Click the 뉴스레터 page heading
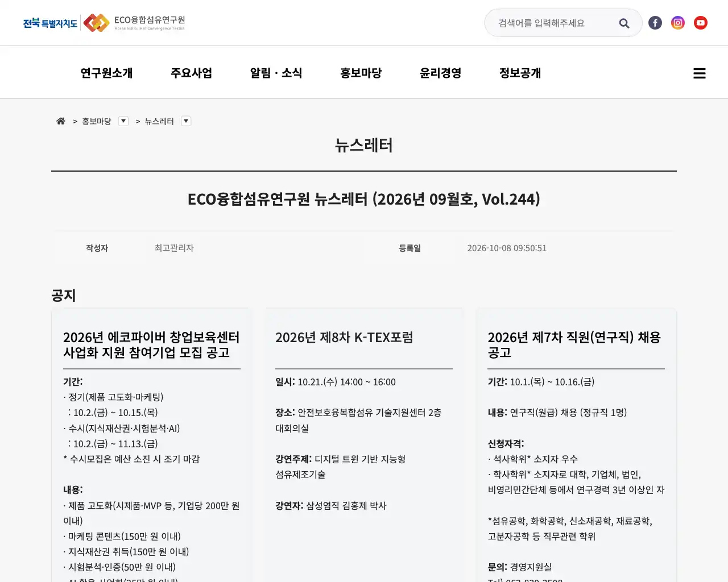Viewport: 728px width, 582px height. [x=364, y=145]
